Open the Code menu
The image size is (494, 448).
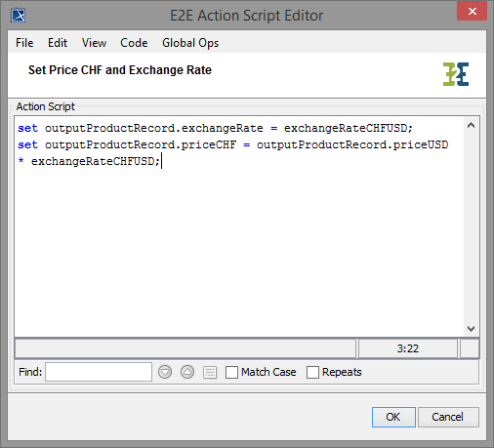pyautogui.click(x=134, y=43)
